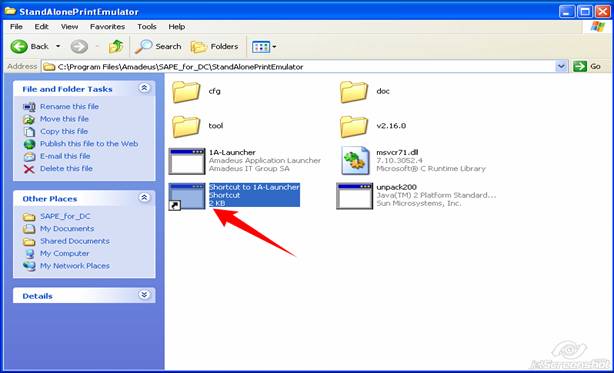Click the Shortcut to 1A-Launcher name
The image size is (614, 373).
pyautogui.click(x=254, y=187)
